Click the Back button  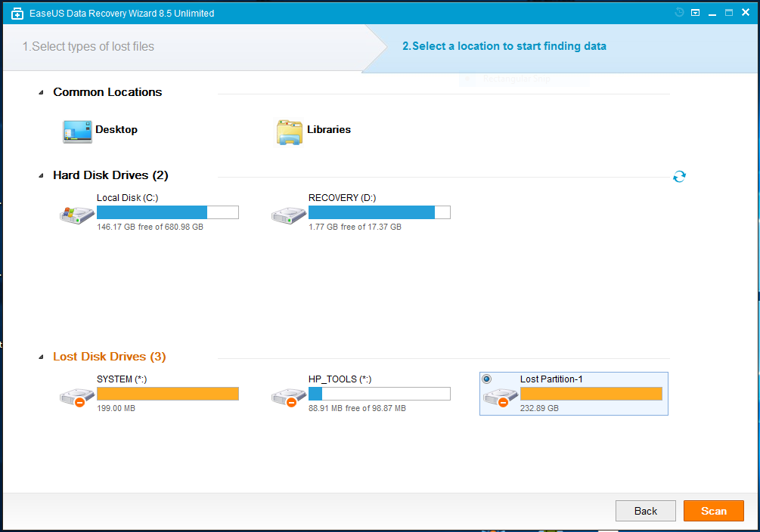click(x=646, y=511)
